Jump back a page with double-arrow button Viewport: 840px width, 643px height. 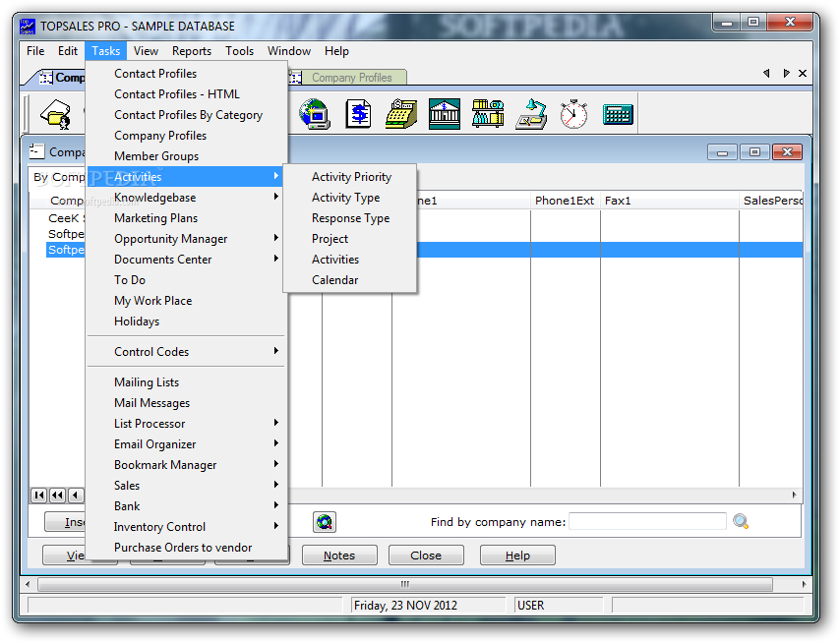[57, 496]
